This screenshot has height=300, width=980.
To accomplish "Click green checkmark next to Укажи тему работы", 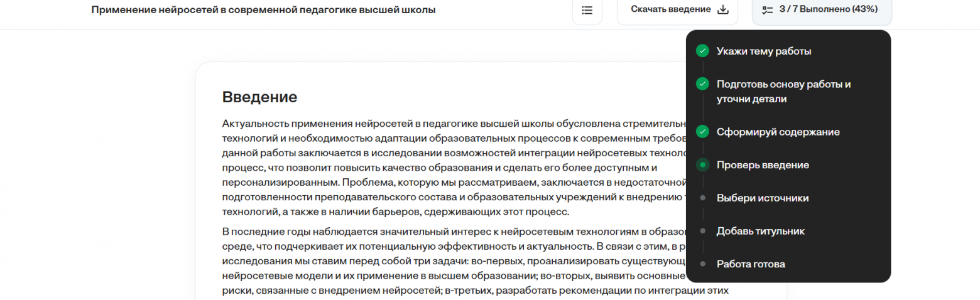I will coord(702,51).
